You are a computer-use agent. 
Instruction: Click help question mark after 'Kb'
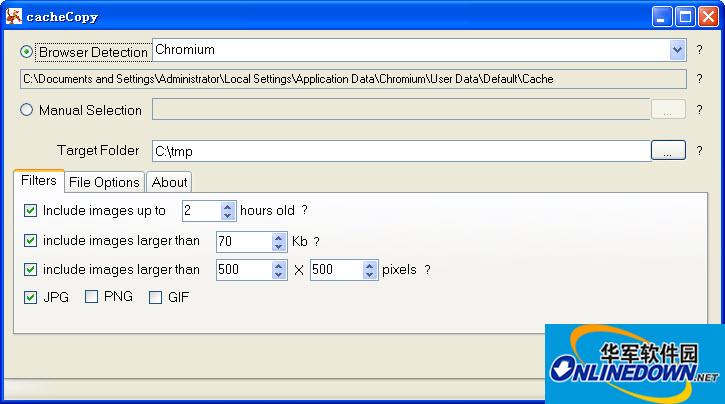tap(317, 241)
